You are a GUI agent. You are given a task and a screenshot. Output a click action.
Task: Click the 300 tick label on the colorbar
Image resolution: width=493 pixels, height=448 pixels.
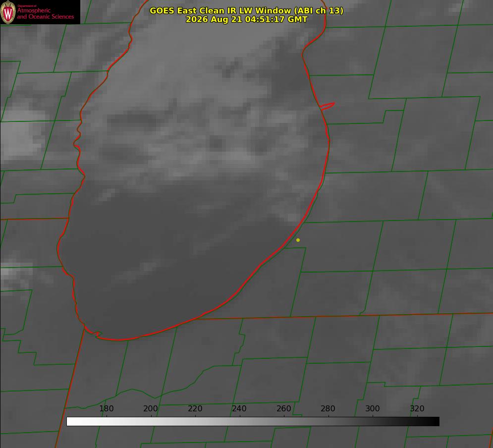click(x=373, y=408)
